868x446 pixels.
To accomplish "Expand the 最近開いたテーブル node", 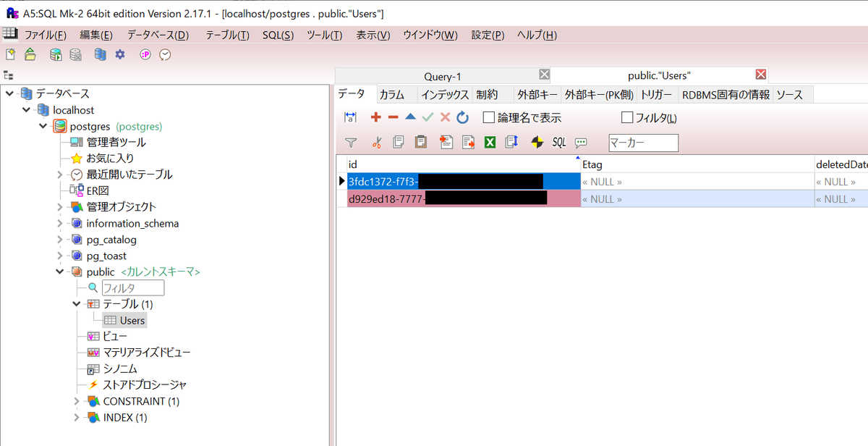I will [60, 174].
